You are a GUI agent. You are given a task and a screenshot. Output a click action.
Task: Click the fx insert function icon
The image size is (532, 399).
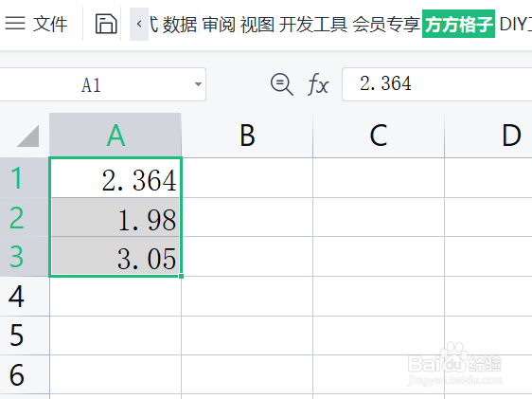[318, 84]
